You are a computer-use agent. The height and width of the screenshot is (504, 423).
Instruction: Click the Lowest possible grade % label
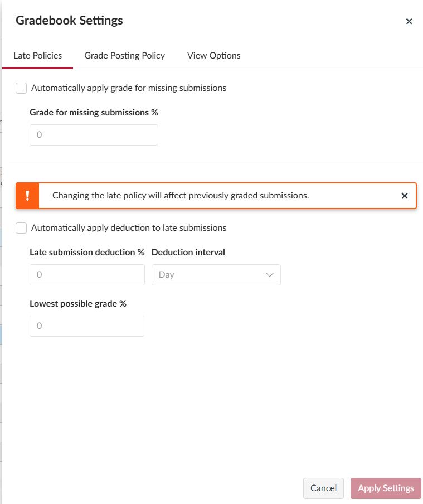(78, 304)
